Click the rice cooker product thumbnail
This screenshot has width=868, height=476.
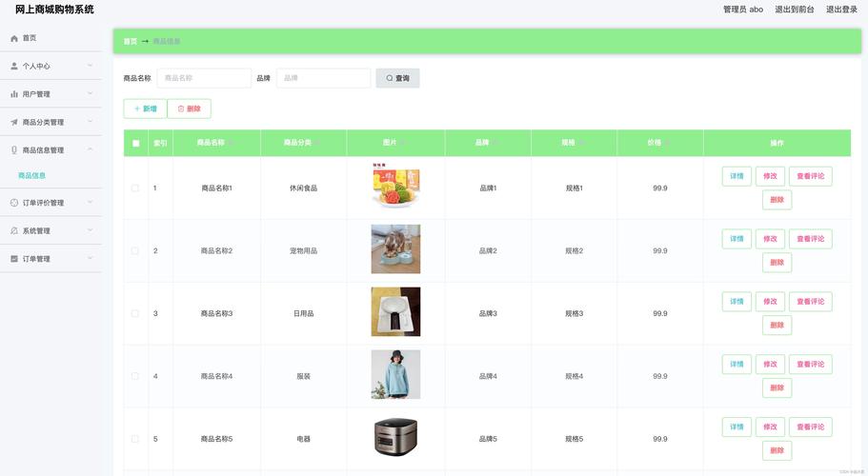pyautogui.click(x=395, y=438)
